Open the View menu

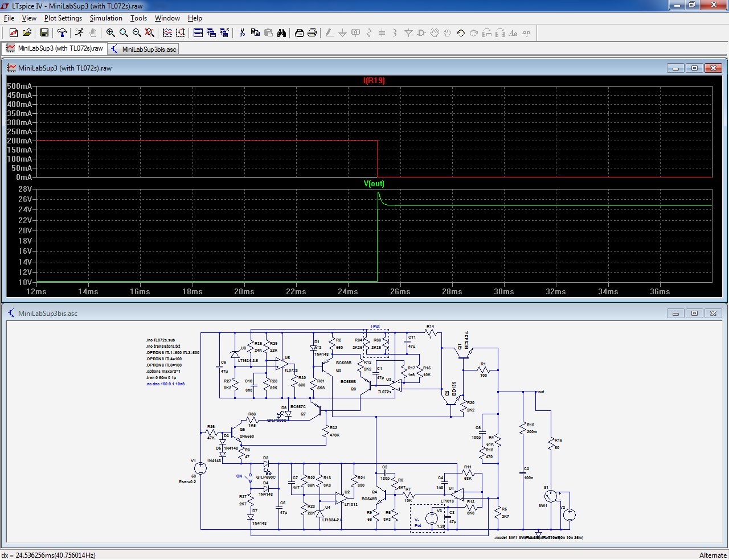tap(29, 18)
